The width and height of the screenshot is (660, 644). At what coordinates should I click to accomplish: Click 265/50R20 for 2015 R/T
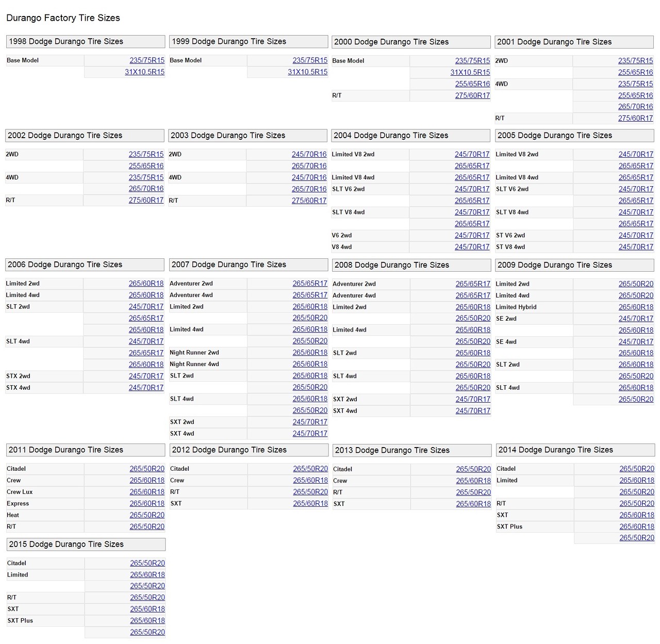coord(147,598)
